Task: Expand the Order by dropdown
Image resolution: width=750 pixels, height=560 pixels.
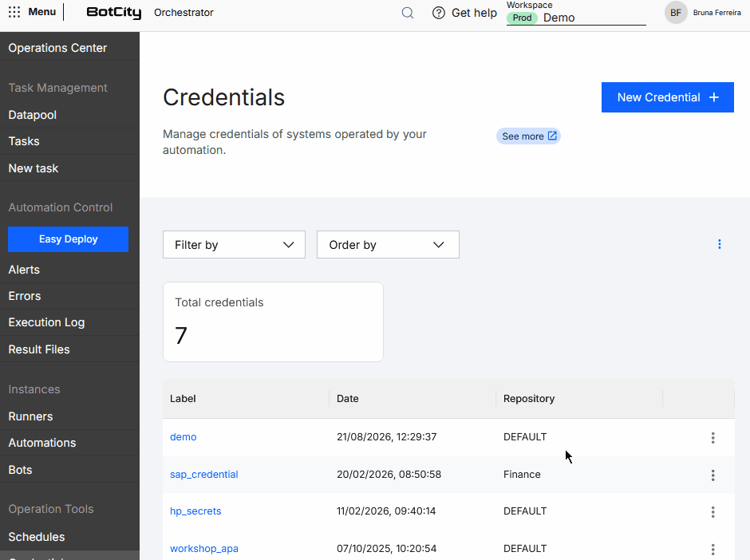Action: click(388, 245)
